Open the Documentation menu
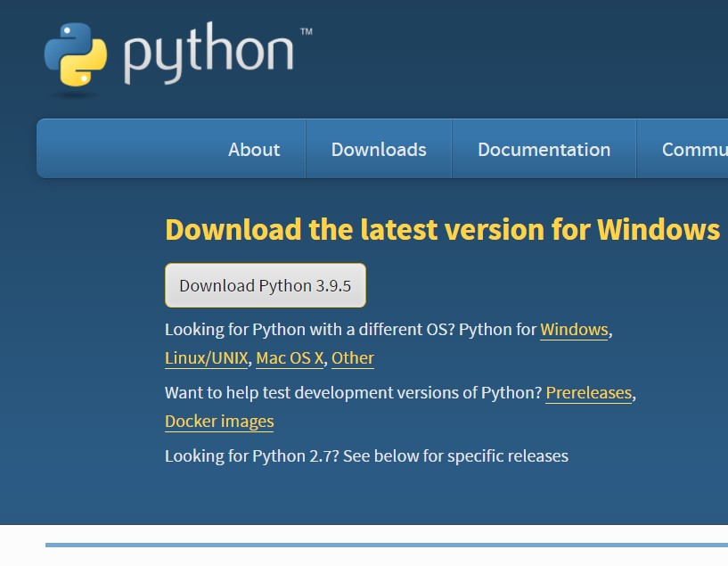This screenshot has width=728, height=566. point(544,150)
